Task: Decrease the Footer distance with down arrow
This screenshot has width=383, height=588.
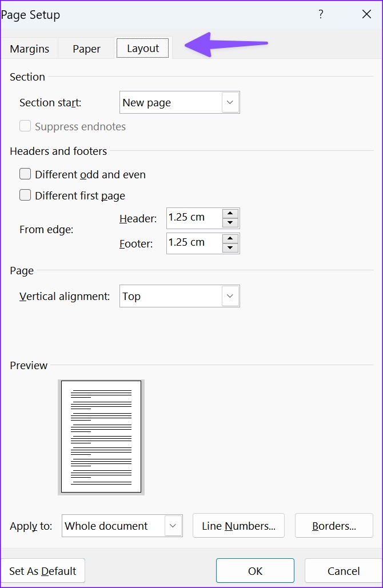Action: 231,247
